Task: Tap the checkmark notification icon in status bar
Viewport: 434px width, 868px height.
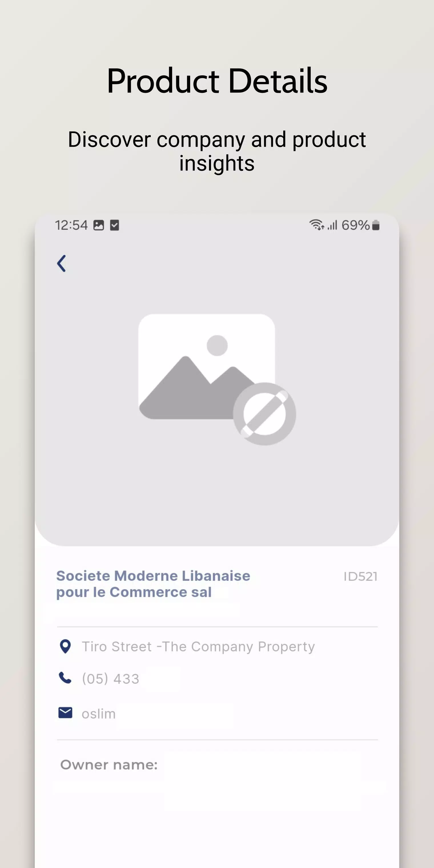Action: pyautogui.click(x=114, y=225)
